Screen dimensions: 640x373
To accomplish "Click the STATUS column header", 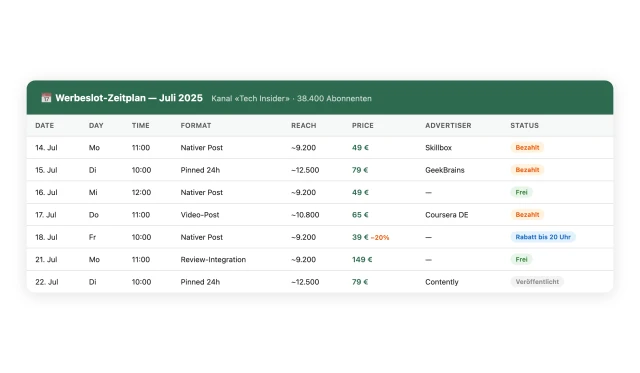I will 524,126.
